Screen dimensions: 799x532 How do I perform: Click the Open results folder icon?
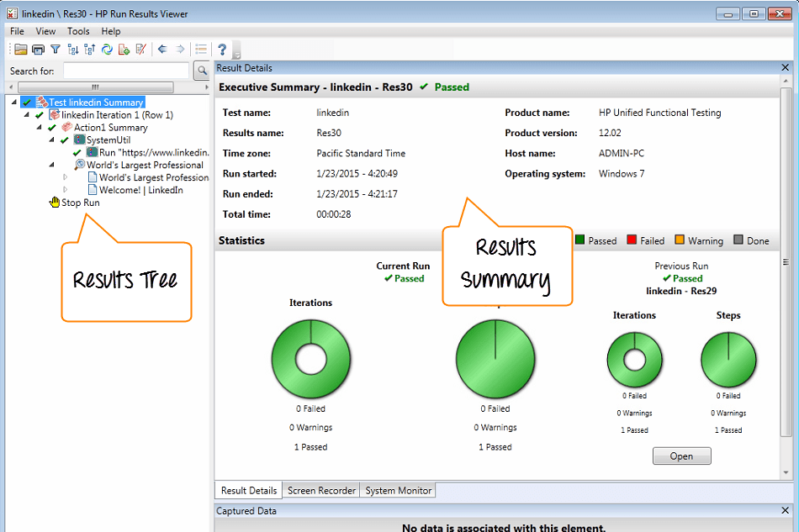point(21,50)
